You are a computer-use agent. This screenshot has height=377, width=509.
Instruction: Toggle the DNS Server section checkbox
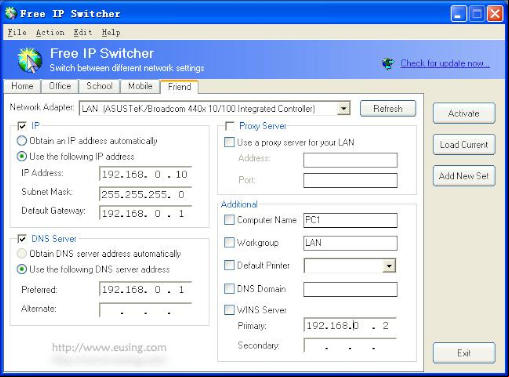[22, 238]
